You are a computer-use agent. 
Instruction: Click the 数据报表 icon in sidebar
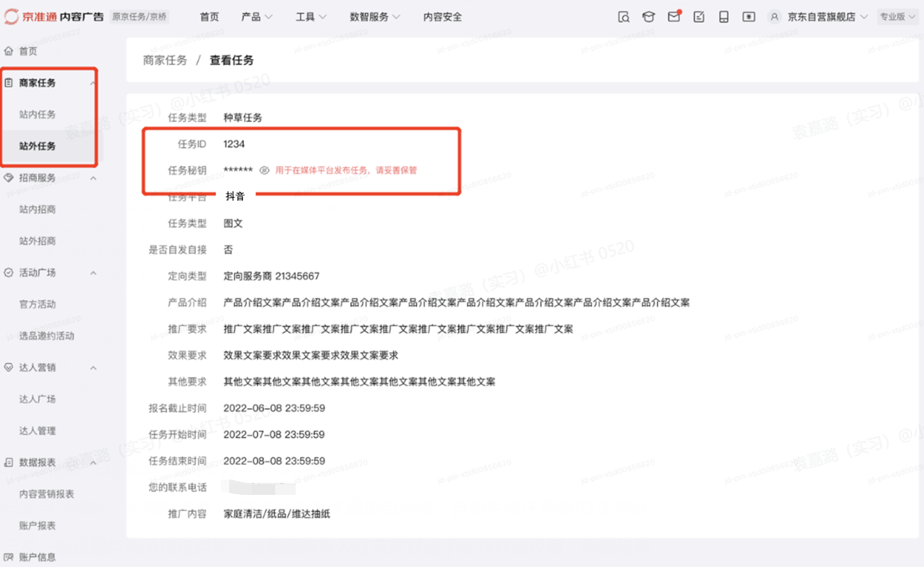[9, 463]
